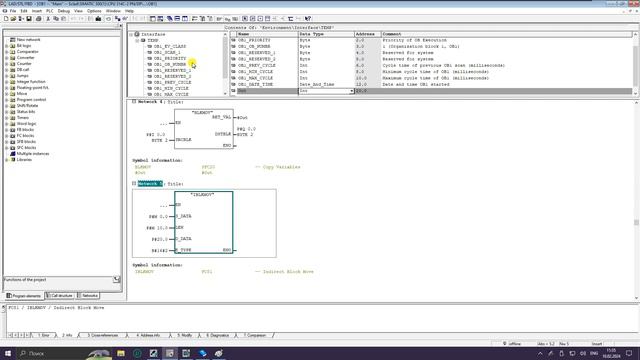Click the context Help pointer icon
Screen dimensions: 640x360
click(x=308, y=19)
